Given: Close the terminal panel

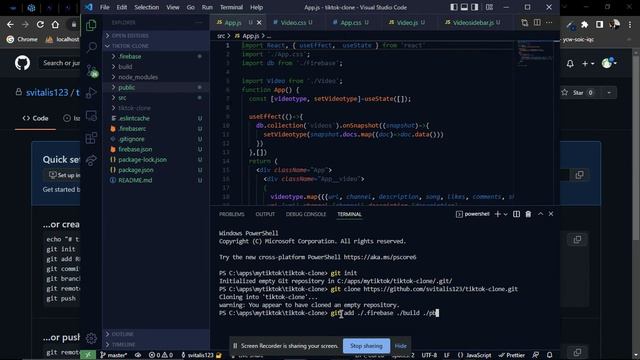Looking at the screenshot, I should point(551,214).
